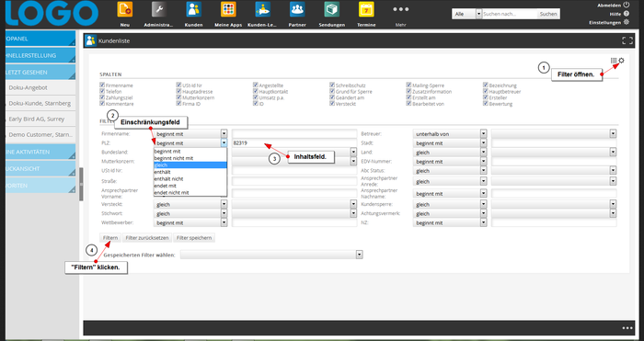Open the Termine calendar icon

point(366,9)
